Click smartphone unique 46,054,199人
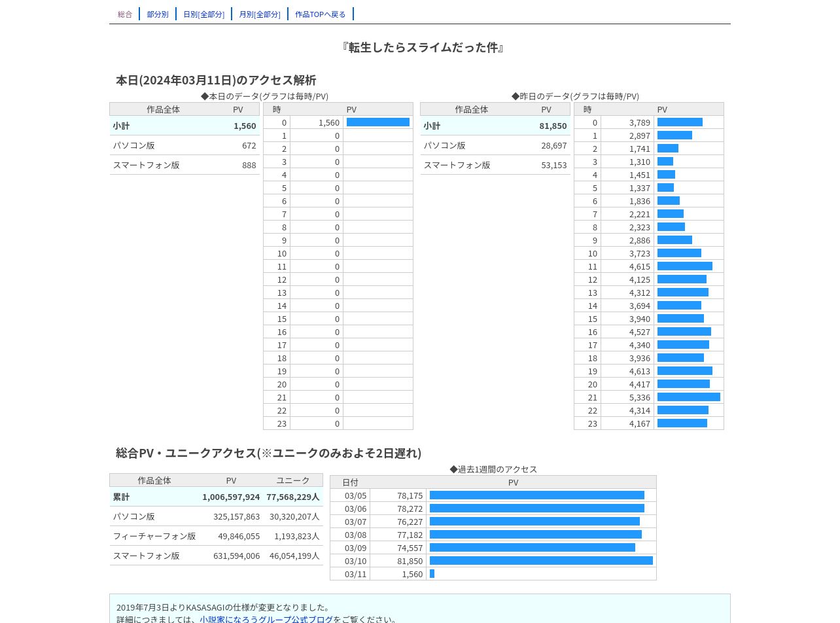This screenshot has width=840, height=623. [x=294, y=556]
